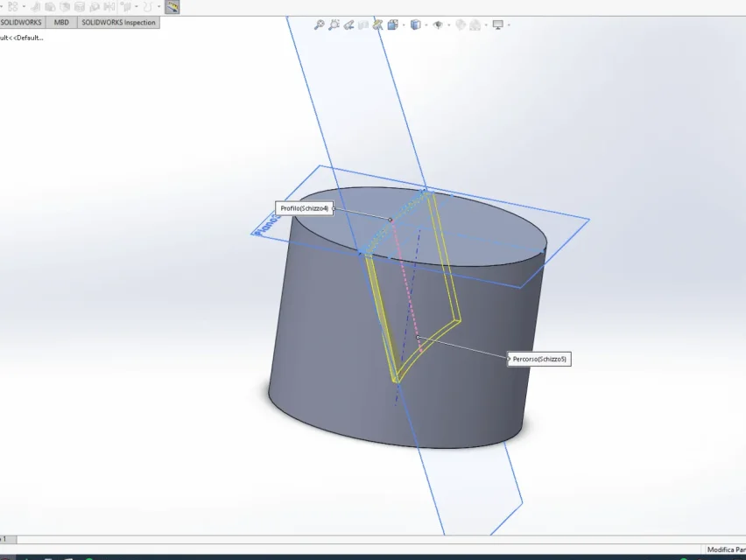Toggle the Hide/Show Items eye icon

438,24
